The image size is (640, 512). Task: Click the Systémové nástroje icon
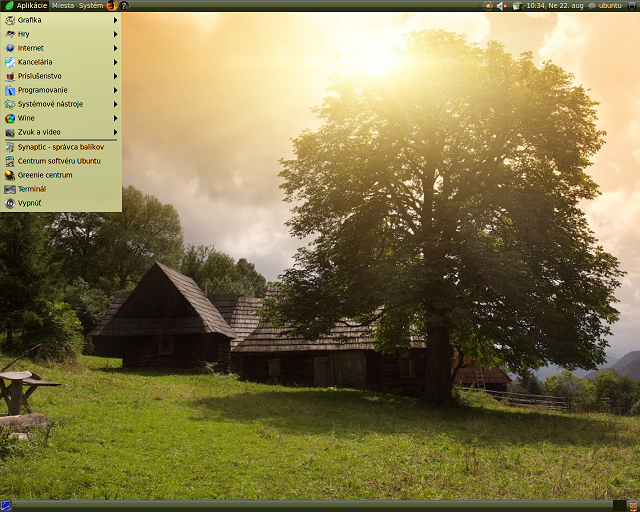(10, 104)
